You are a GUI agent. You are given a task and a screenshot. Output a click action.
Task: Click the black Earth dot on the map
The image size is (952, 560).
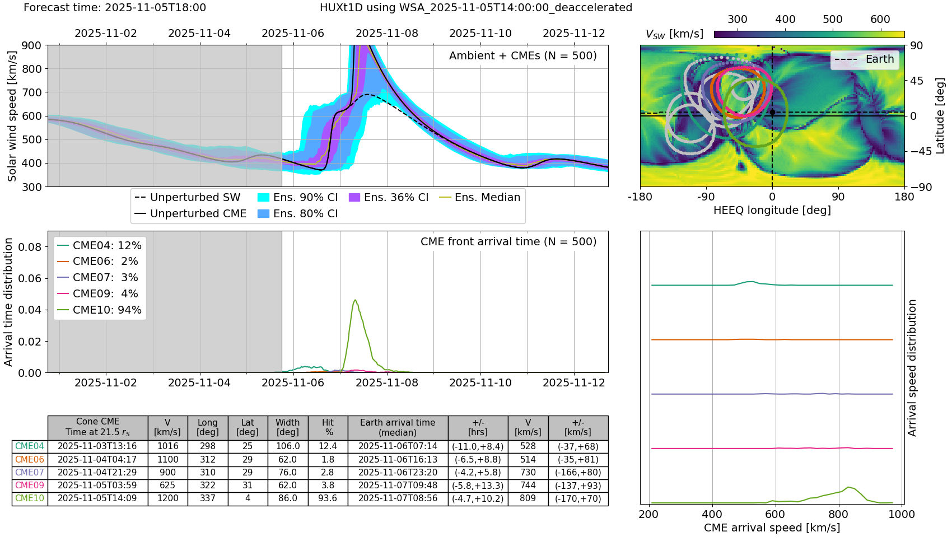point(772,112)
